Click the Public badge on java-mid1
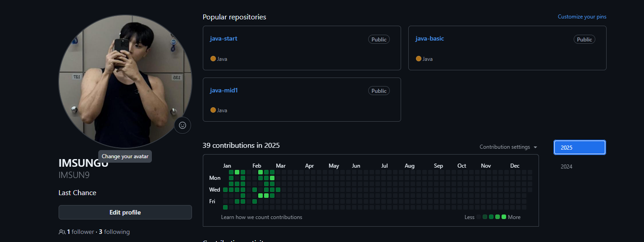 coord(379,91)
